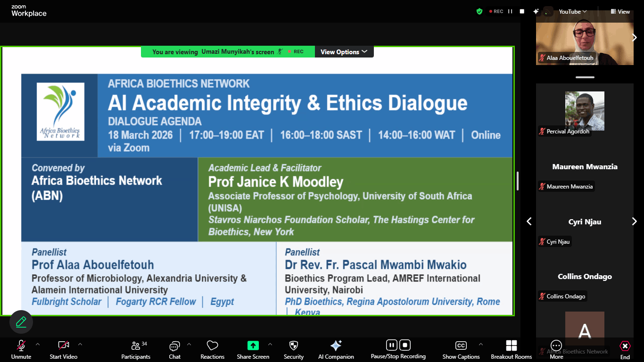Viewport: 644px width, 362px height.
Task: Open the View layout menu
Action: click(620, 12)
